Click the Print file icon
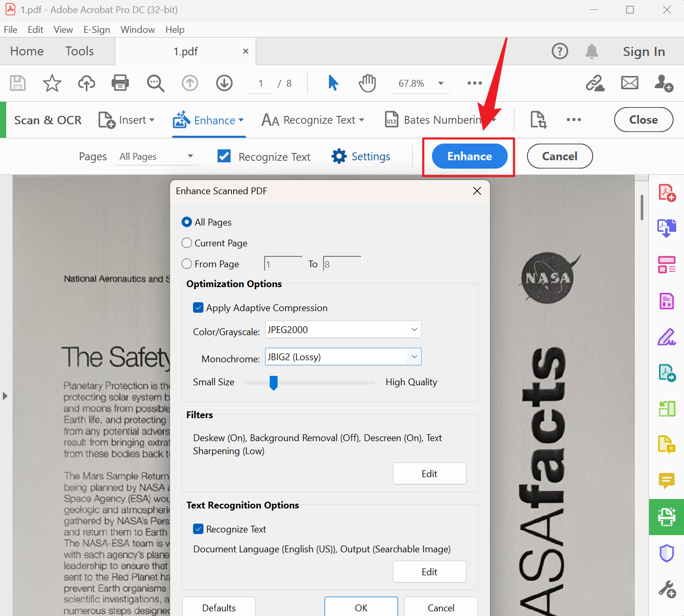The image size is (684, 616). click(120, 83)
